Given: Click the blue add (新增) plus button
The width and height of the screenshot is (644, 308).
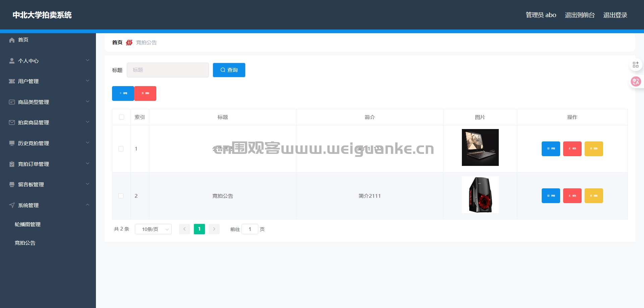Looking at the screenshot, I should (123, 94).
